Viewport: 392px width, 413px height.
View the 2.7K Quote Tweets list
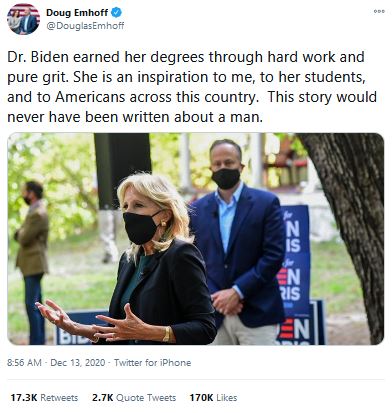[x=134, y=398]
